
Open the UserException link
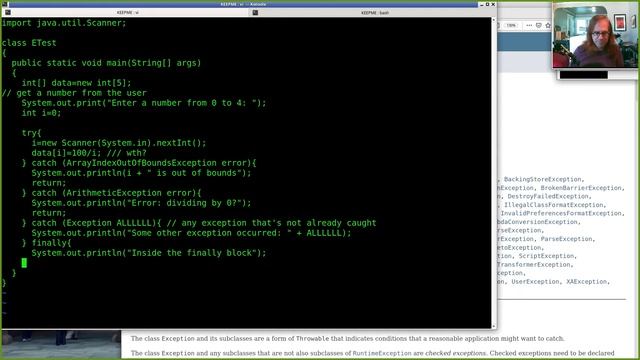tap(535, 282)
